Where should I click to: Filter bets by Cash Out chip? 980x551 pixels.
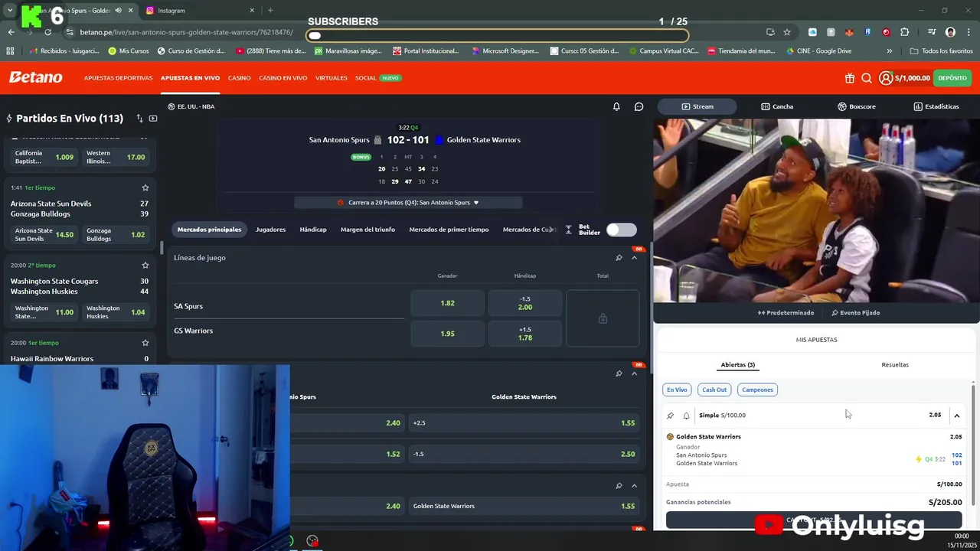tap(714, 390)
